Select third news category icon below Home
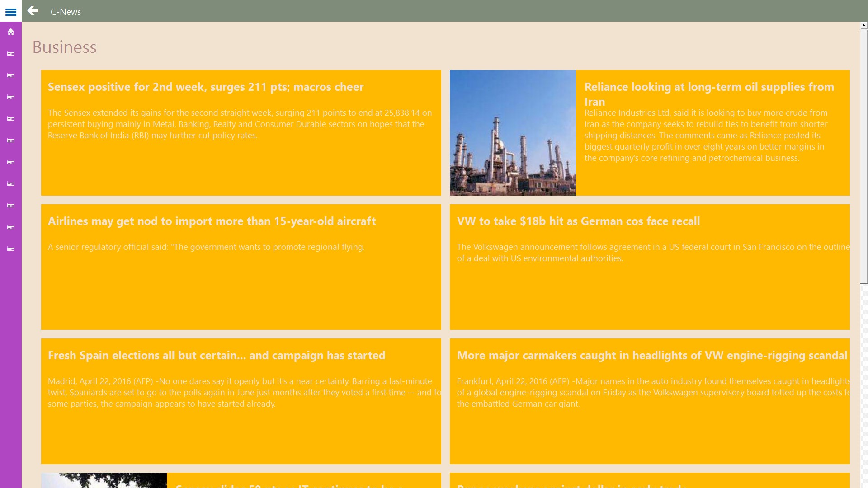 (11, 97)
